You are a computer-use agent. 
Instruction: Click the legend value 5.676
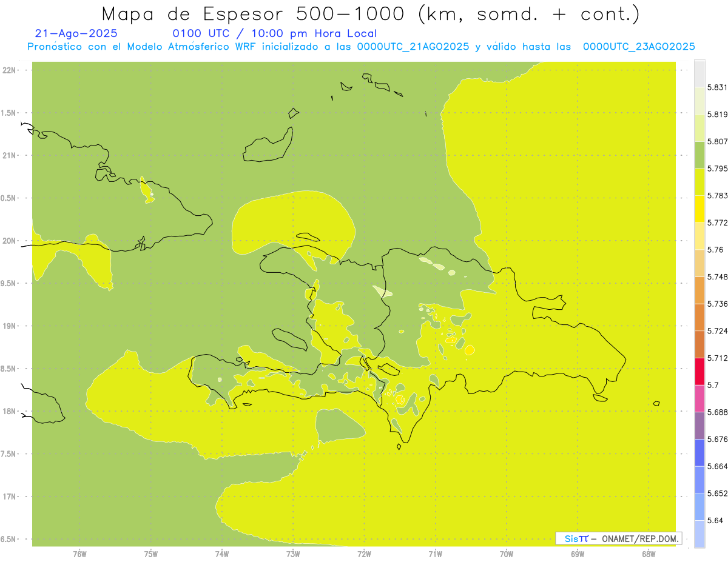coord(718,440)
